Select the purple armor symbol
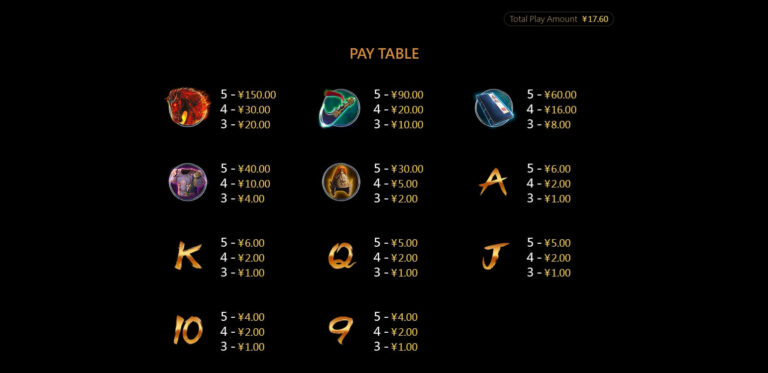Viewport: 768px width, 373px height. click(188, 182)
